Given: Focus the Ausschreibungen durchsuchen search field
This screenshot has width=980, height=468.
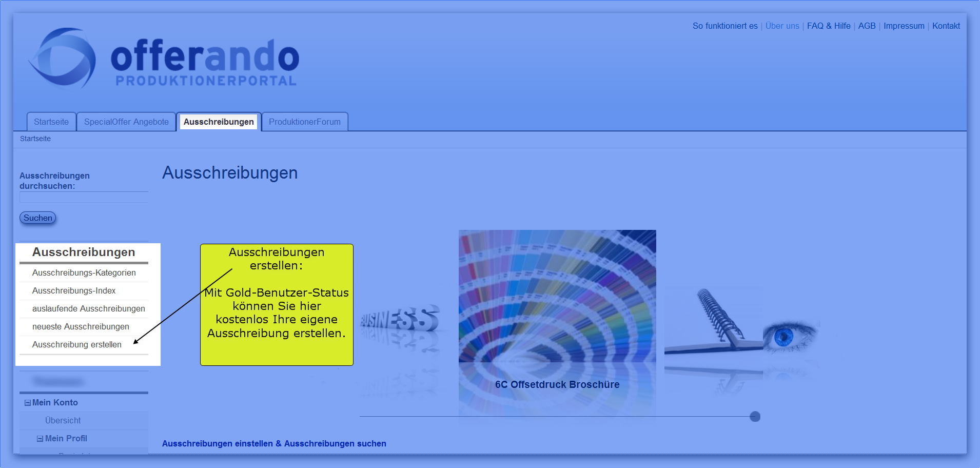Looking at the screenshot, I should tap(84, 198).
